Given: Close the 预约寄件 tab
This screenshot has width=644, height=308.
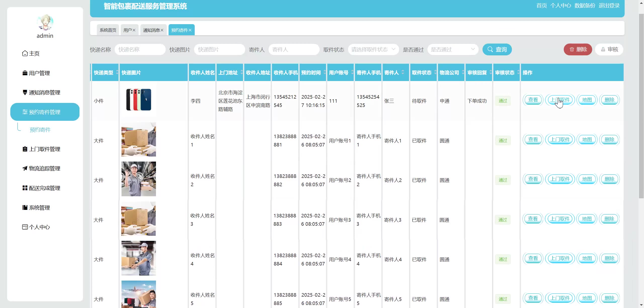Looking at the screenshot, I should coord(190,30).
